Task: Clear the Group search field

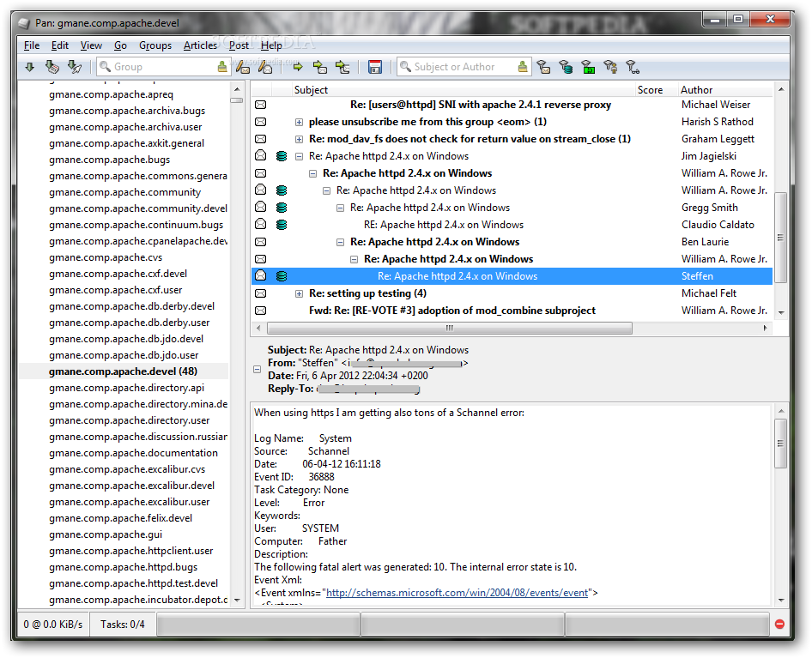Action: (x=222, y=67)
